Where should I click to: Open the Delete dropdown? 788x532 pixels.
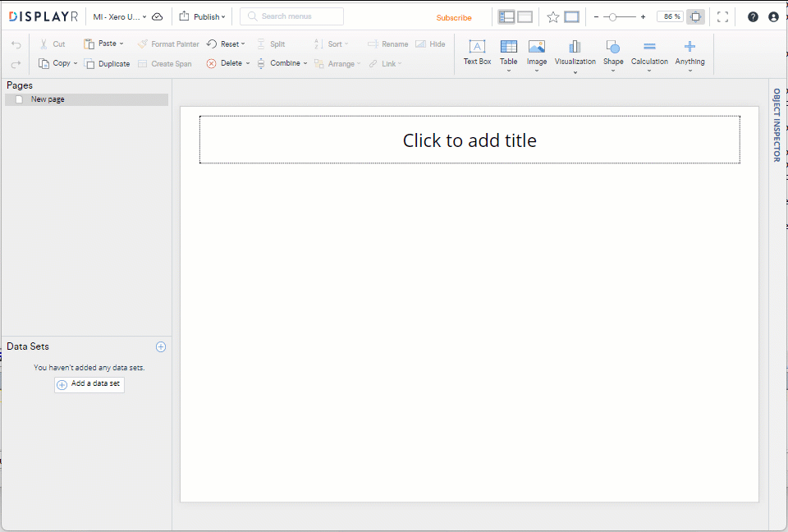[x=228, y=63]
